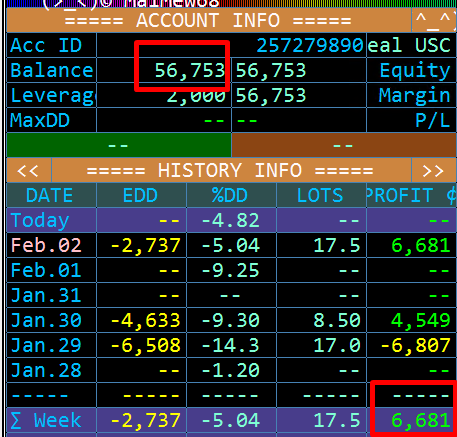Select the Jan.30 date row

(x=46, y=320)
